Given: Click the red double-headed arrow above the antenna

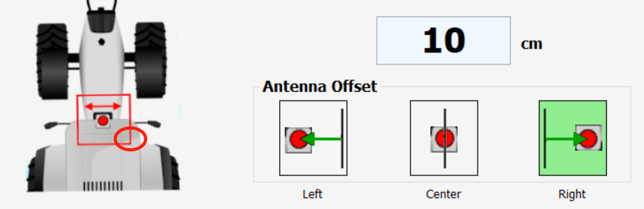Looking at the screenshot, I should [x=104, y=106].
